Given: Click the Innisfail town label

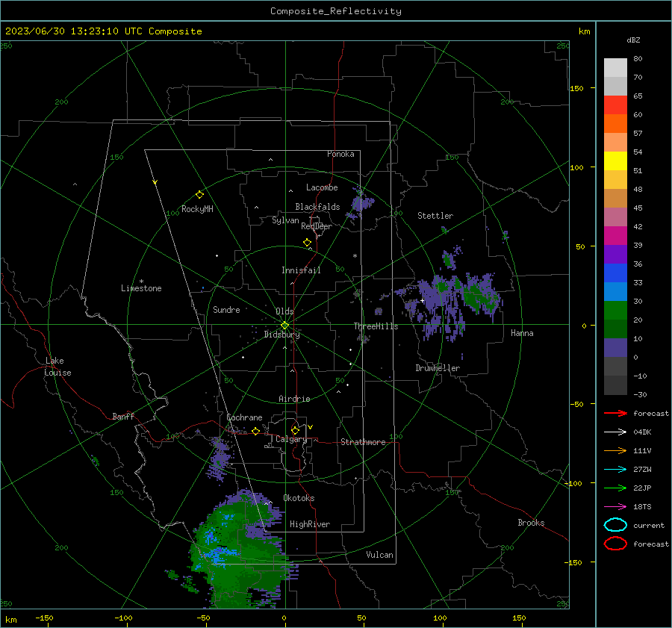Looking at the screenshot, I should coord(301,270).
